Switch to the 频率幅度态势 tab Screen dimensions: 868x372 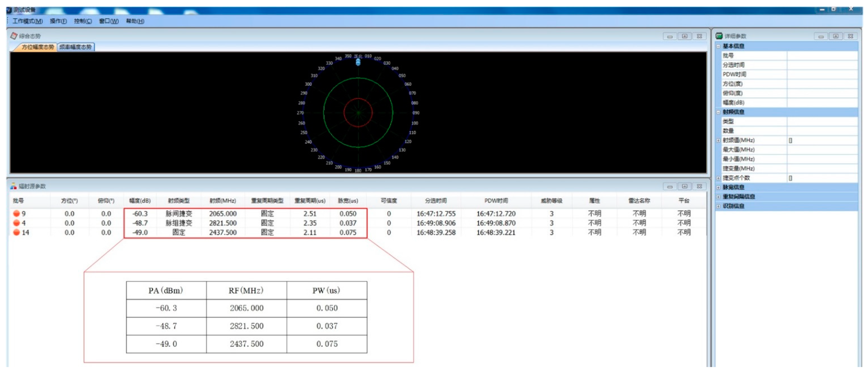75,47
